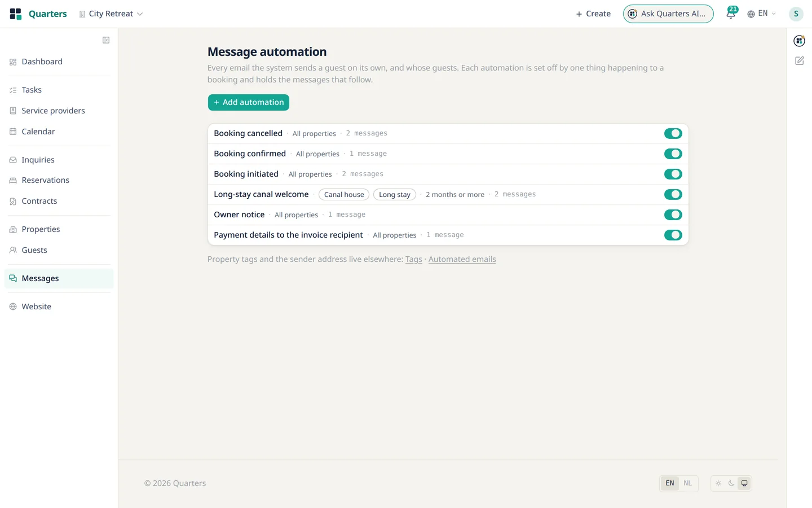Switch footer language to NL
The width and height of the screenshot is (812, 508).
(x=688, y=483)
